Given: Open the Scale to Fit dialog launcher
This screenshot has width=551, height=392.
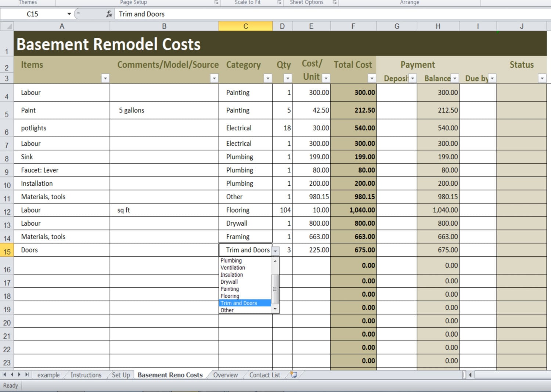Looking at the screenshot, I should 279,3.
